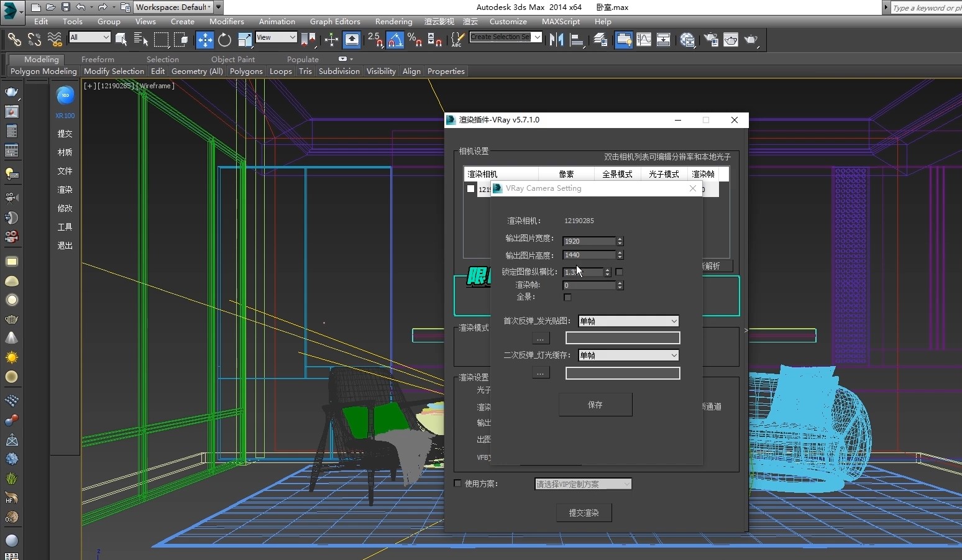Open the reference coordinate View dropdown

tap(276, 37)
